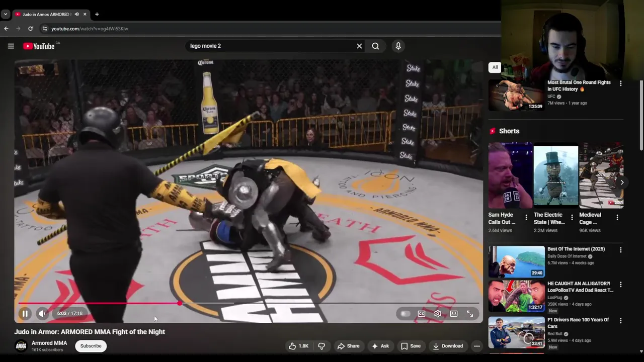Open more actions ellipsis below video
Screen dimensions: 644x362
tap(477, 346)
